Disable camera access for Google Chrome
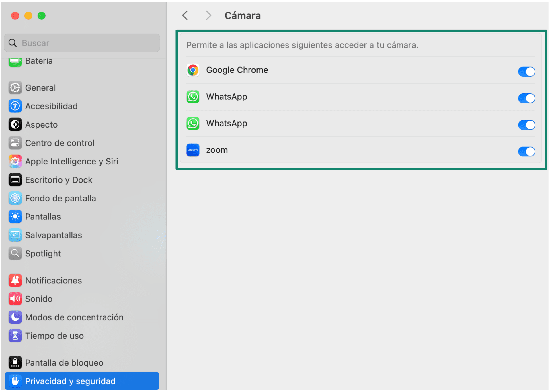 [526, 72]
